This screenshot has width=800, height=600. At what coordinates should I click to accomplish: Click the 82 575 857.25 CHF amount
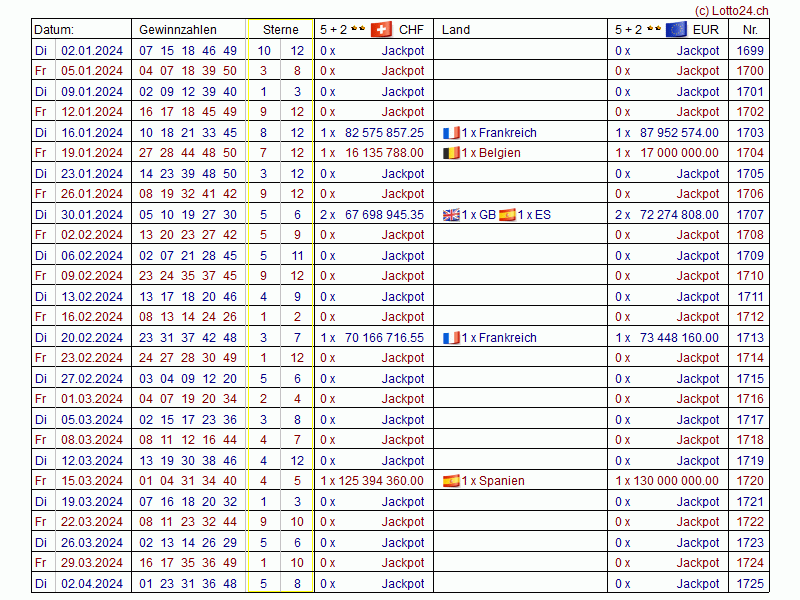tap(384, 133)
